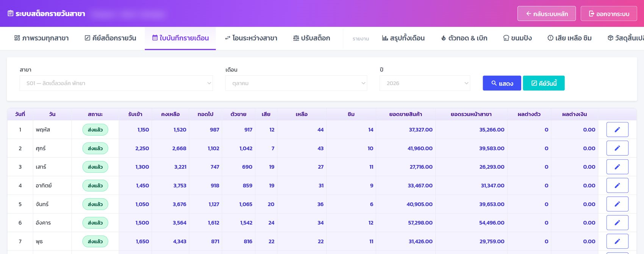
Task: Click the ออกจากระบบ logout button
Action: [609, 14]
